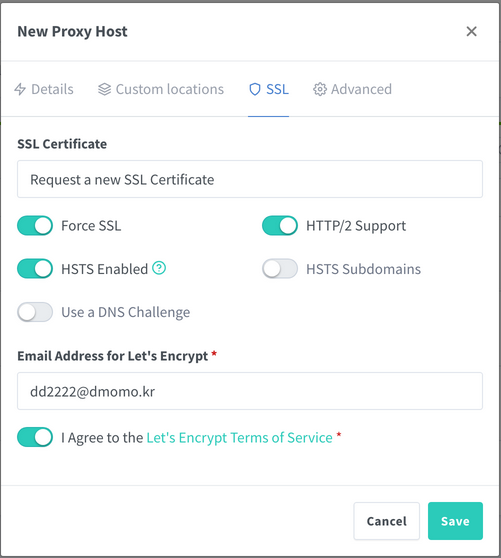Click the stacked layers icon for Custom locations
The height and width of the screenshot is (558, 501).
point(105,89)
